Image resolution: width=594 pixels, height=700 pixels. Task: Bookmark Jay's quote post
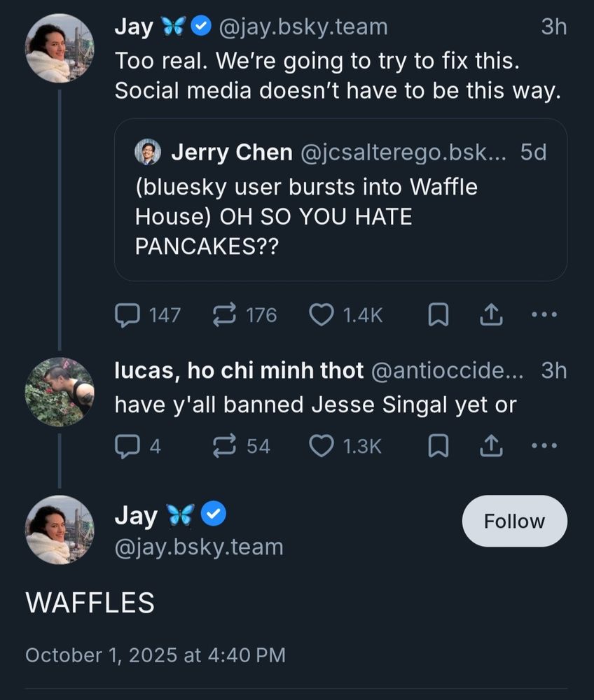pyautogui.click(x=438, y=316)
